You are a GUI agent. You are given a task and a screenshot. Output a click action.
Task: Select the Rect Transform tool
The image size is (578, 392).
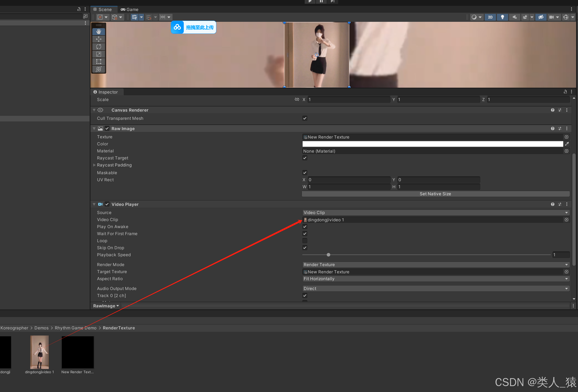pos(98,61)
